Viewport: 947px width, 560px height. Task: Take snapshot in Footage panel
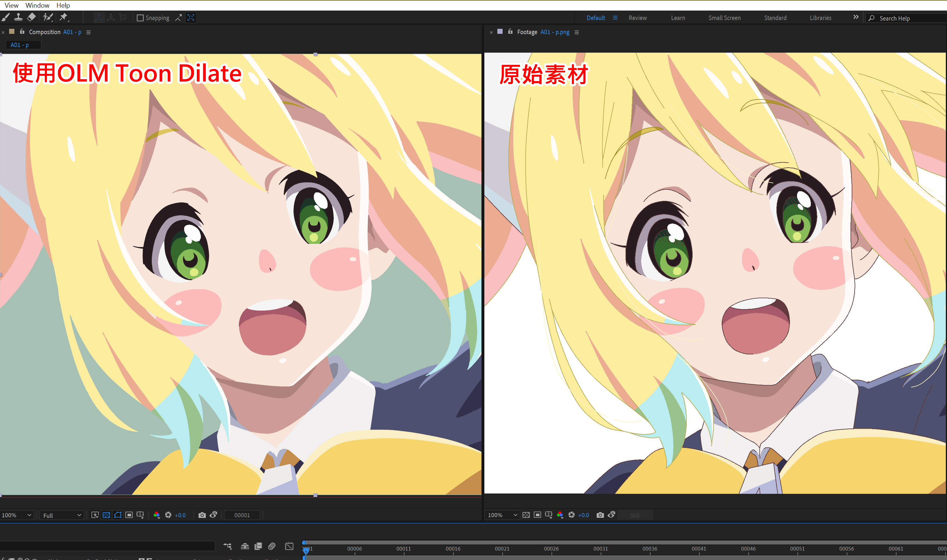[600, 515]
